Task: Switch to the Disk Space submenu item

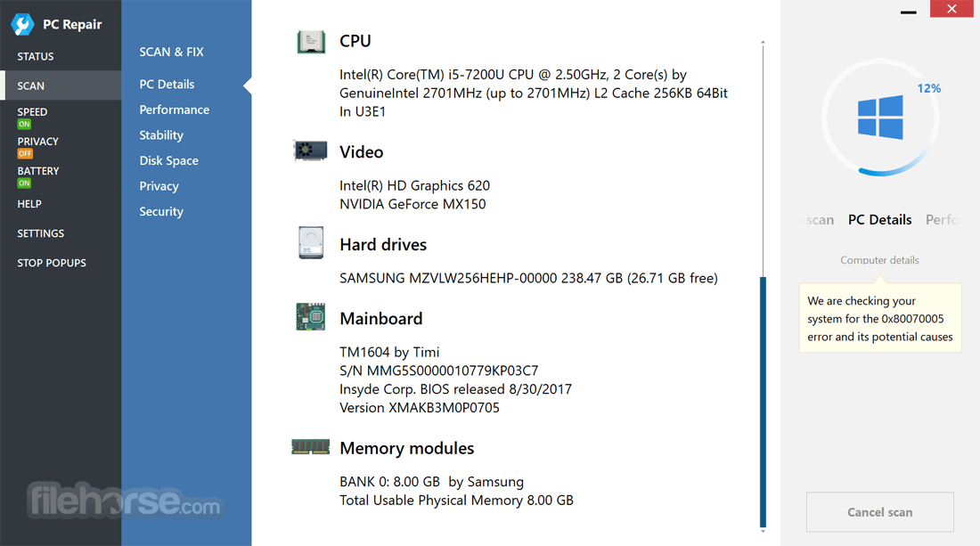Action: point(168,160)
